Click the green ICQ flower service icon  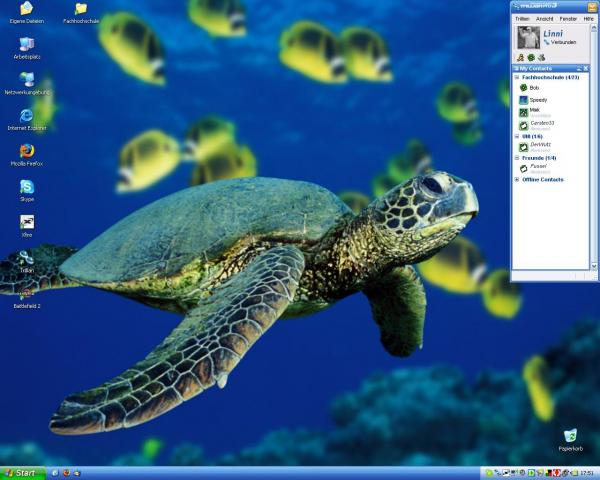pos(531,58)
